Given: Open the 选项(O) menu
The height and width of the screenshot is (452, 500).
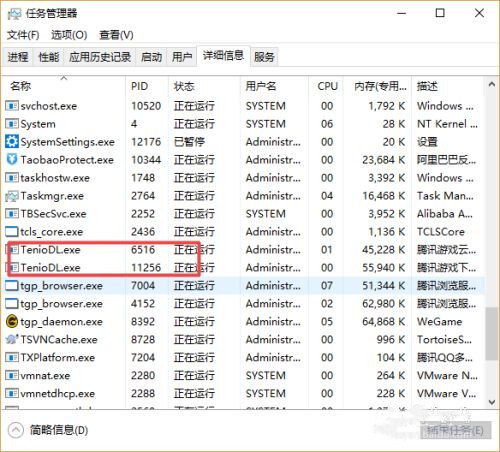Looking at the screenshot, I should click(69, 35).
